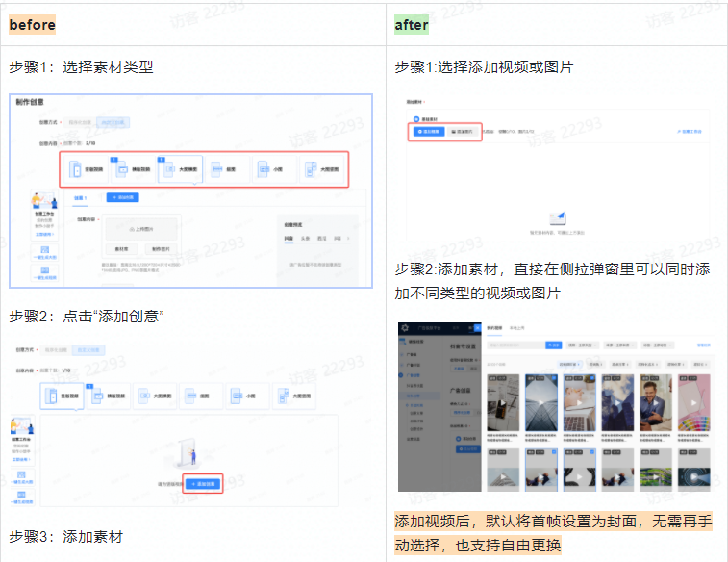The image size is (728, 562).
Task: Select skyscraper looking-up video thumbnail
Action: click(541, 402)
